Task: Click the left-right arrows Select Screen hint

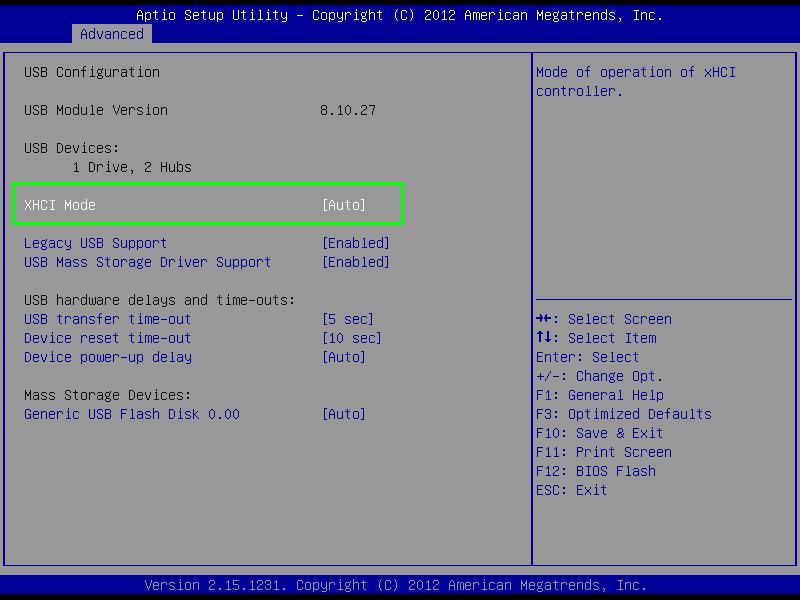Action: 604,319
